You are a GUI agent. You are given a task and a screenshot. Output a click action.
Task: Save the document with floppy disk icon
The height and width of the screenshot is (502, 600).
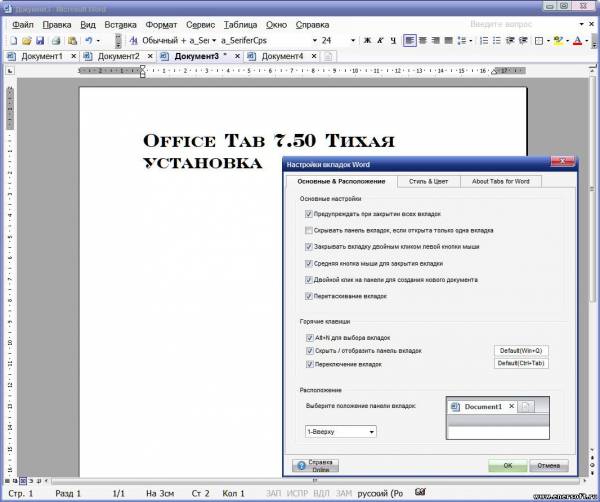click(x=40, y=40)
